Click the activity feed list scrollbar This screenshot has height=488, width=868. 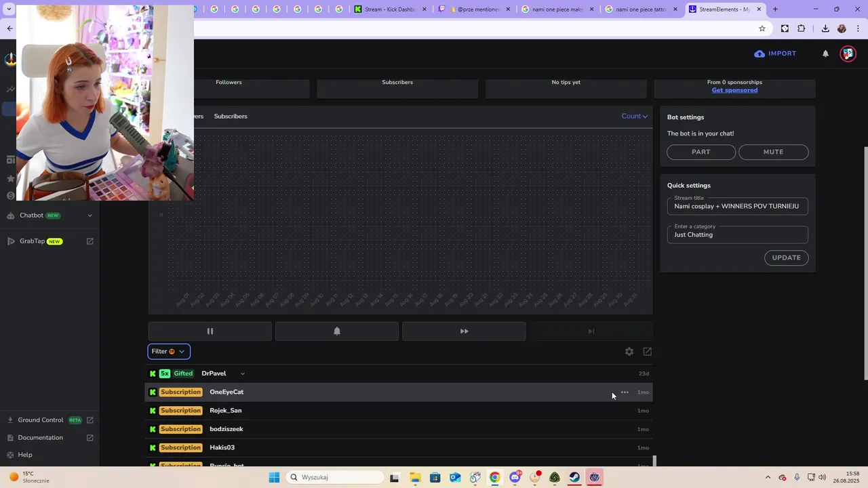(654, 461)
